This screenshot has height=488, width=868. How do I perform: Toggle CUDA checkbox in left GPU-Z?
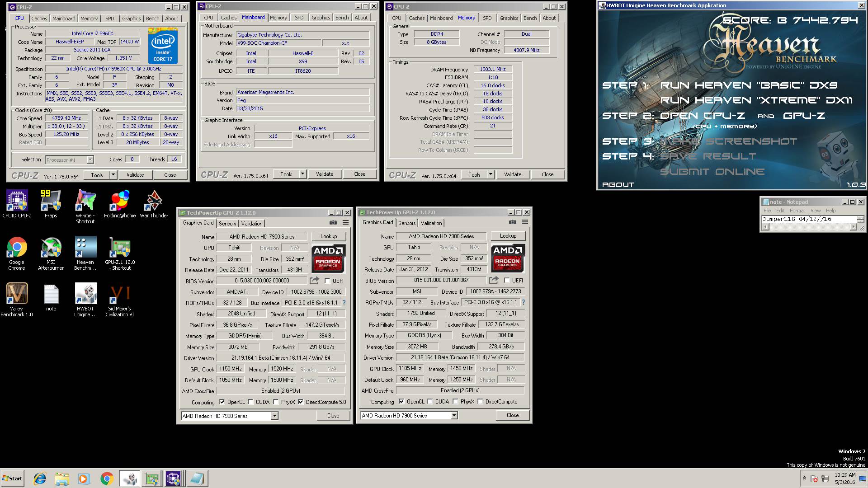point(250,402)
